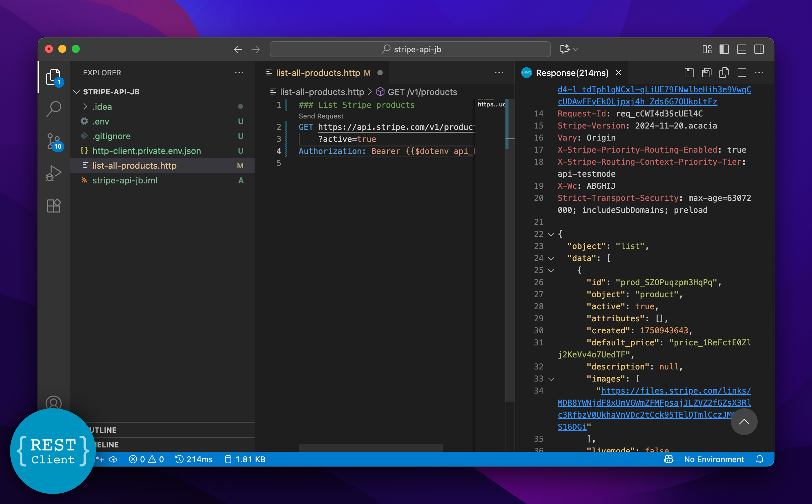Open the Extensions view
This screenshot has height=504, width=812.
54,205
